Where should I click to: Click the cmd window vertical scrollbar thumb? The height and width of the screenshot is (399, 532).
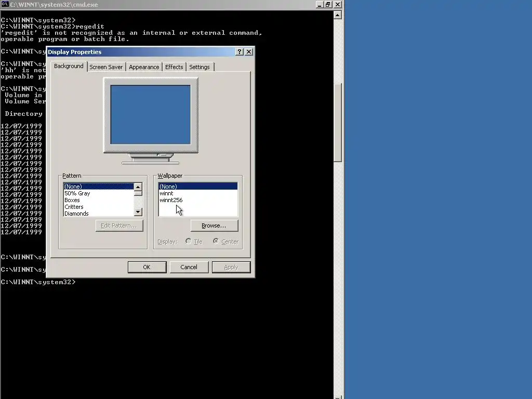(338, 123)
